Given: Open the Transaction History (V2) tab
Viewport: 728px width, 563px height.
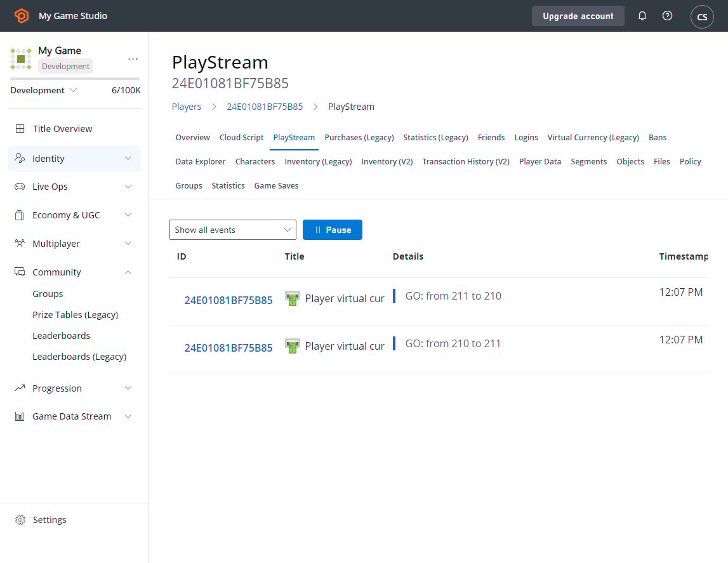Looking at the screenshot, I should 466,161.
